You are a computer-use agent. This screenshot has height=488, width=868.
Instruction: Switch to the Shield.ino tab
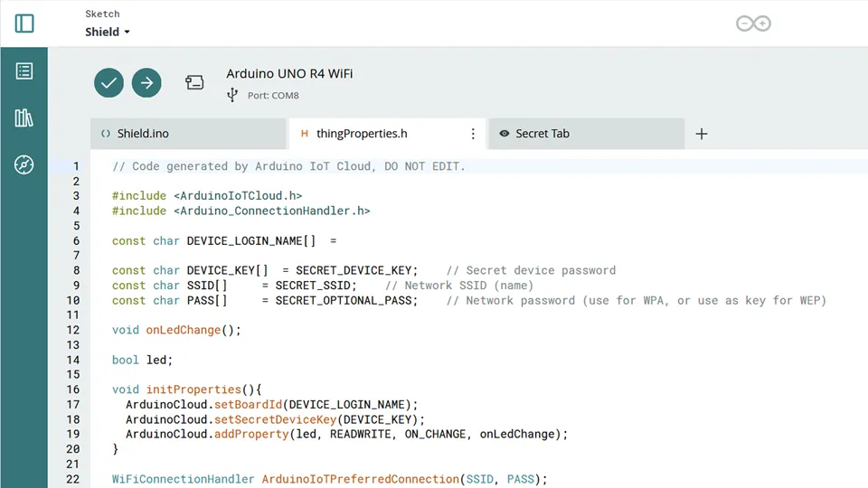[x=188, y=134]
